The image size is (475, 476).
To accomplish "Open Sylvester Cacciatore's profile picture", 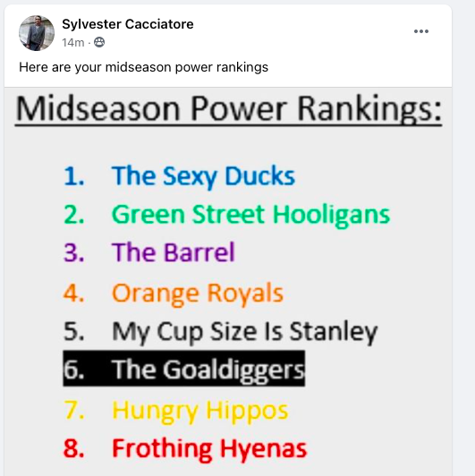I will tap(37, 33).
